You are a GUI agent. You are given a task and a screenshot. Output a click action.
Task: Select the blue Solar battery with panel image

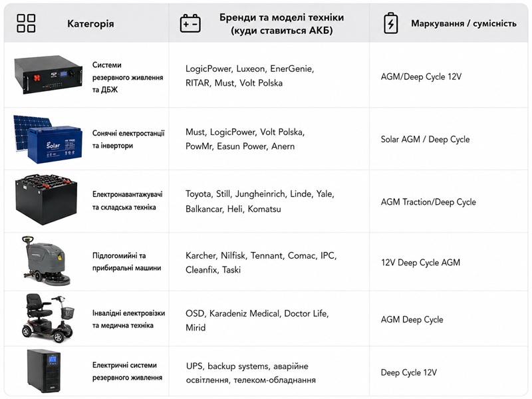(48, 139)
